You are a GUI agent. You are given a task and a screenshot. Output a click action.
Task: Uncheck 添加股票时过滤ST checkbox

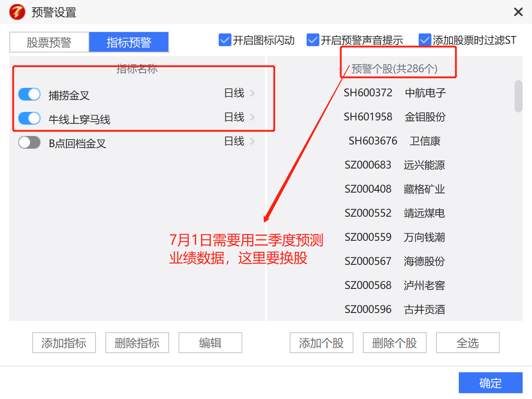coord(424,40)
